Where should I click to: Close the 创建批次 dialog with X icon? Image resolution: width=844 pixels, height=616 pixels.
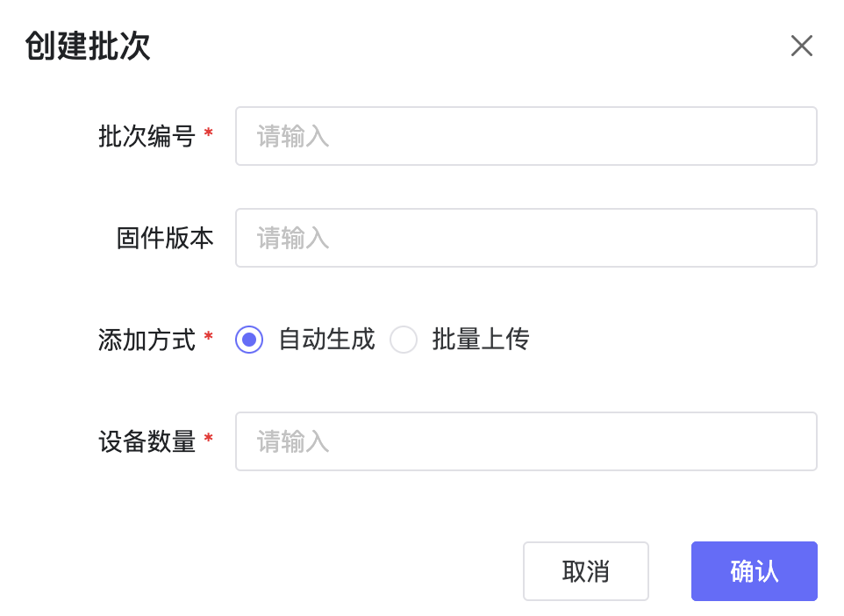tap(801, 46)
